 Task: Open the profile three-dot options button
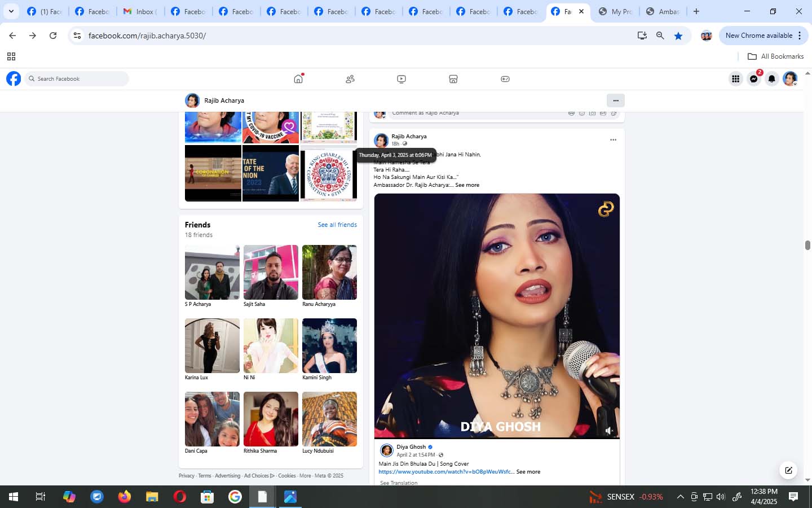616,100
